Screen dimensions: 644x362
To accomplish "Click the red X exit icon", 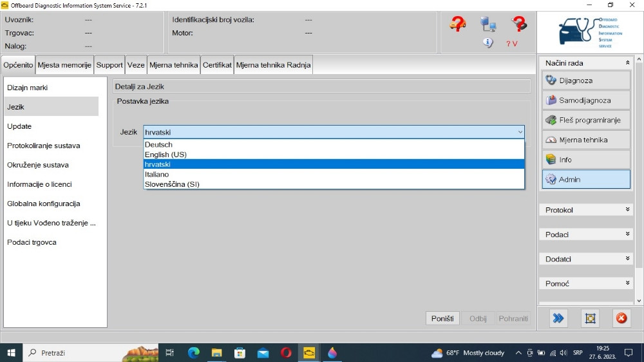I will 621,318.
